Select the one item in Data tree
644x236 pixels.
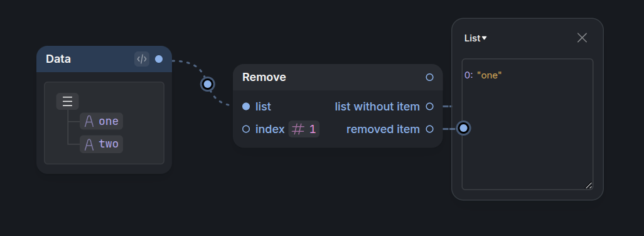101,122
